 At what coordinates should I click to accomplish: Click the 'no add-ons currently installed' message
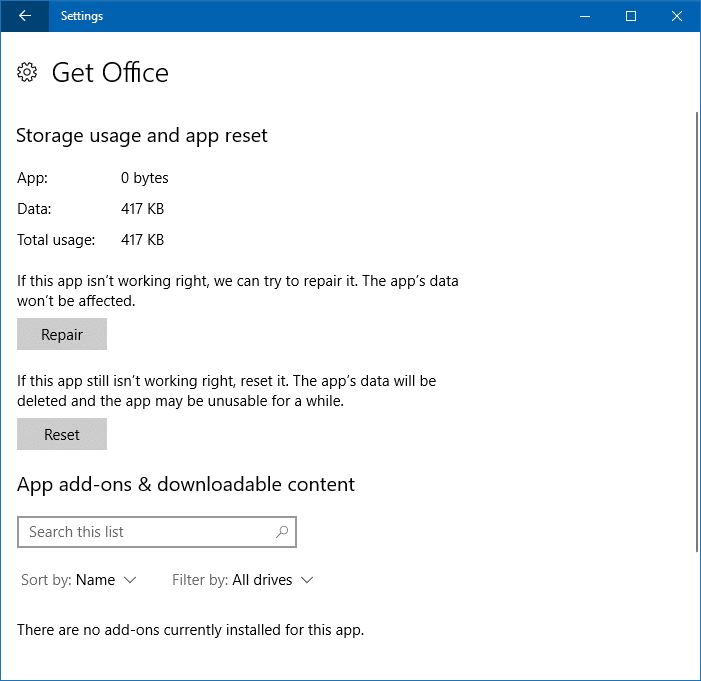pos(190,630)
